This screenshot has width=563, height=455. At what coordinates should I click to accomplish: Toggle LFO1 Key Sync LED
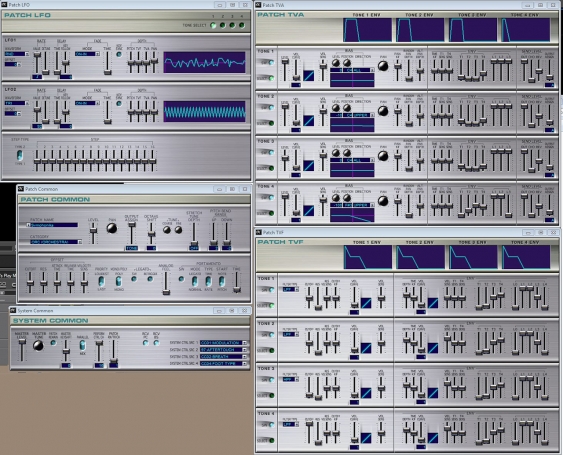point(119,54)
